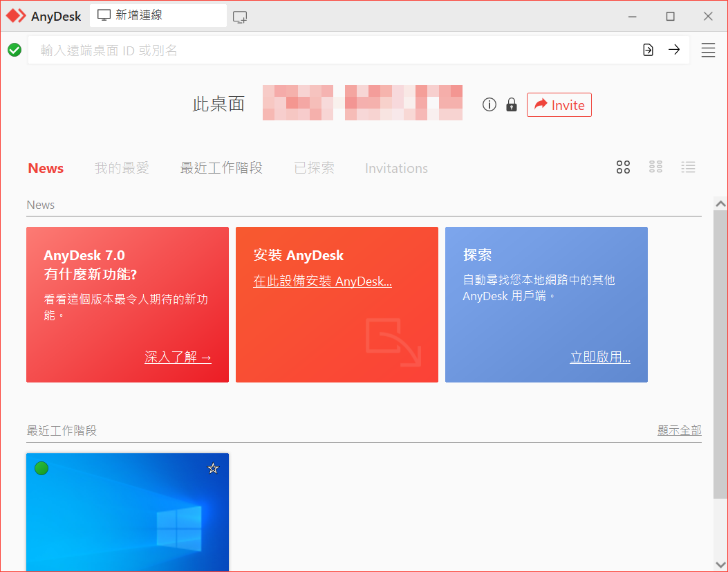Select the 已探索 tab
The width and height of the screenshot is (728, 572).
click(x=314, y=167)
